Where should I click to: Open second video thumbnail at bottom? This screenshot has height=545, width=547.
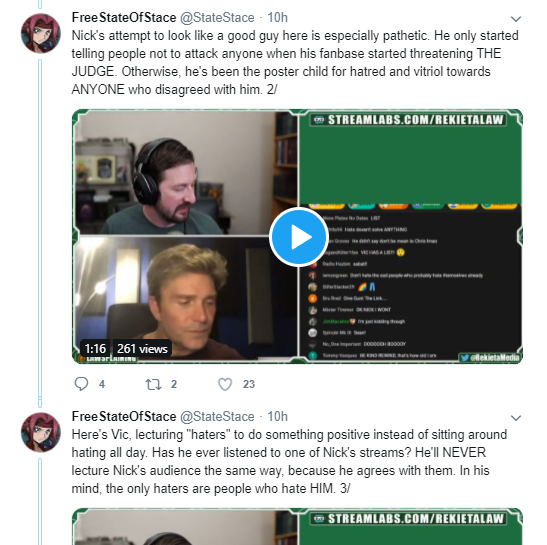tap(297, 526)
